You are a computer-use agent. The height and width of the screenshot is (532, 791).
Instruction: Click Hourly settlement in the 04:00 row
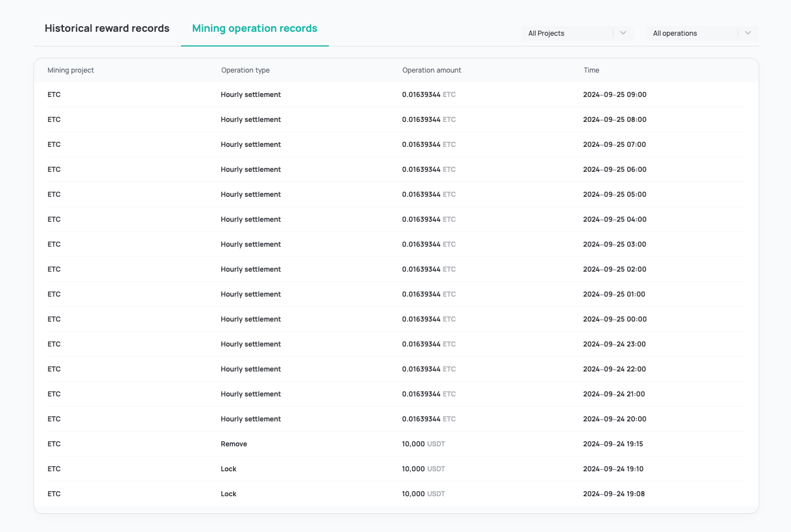(x=251, y=219)
